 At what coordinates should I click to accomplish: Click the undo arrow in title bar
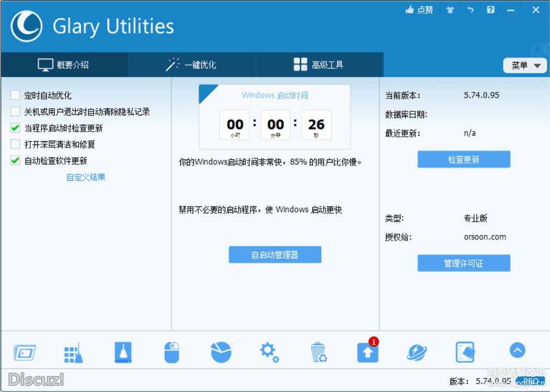[471, 10]
